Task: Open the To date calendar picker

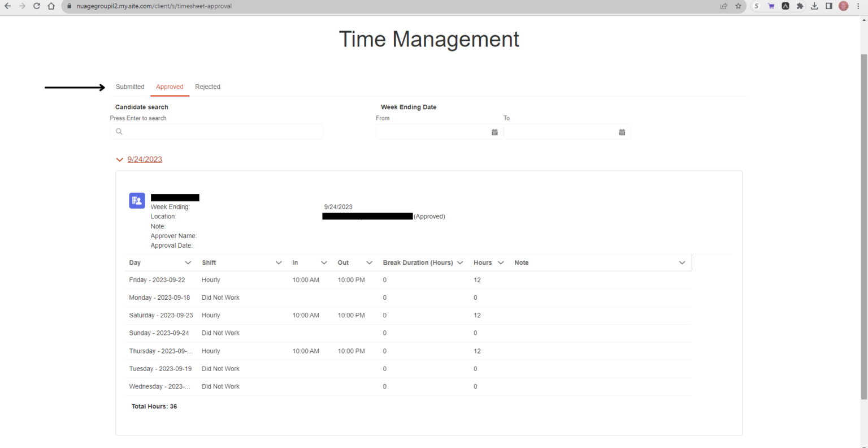Action: (622, 131)
